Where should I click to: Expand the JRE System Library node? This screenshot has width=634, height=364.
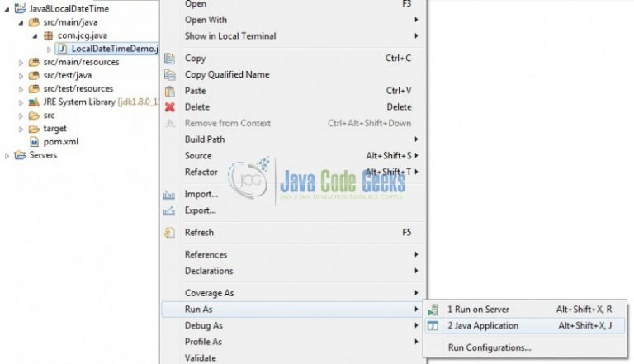click(21, 102)
